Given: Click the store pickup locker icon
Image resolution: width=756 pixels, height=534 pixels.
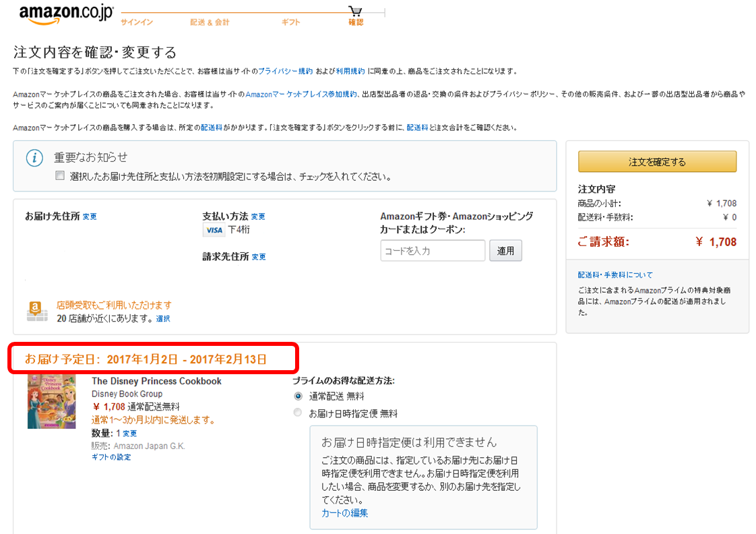Looking at the screenshot, I should pos(37,311).
